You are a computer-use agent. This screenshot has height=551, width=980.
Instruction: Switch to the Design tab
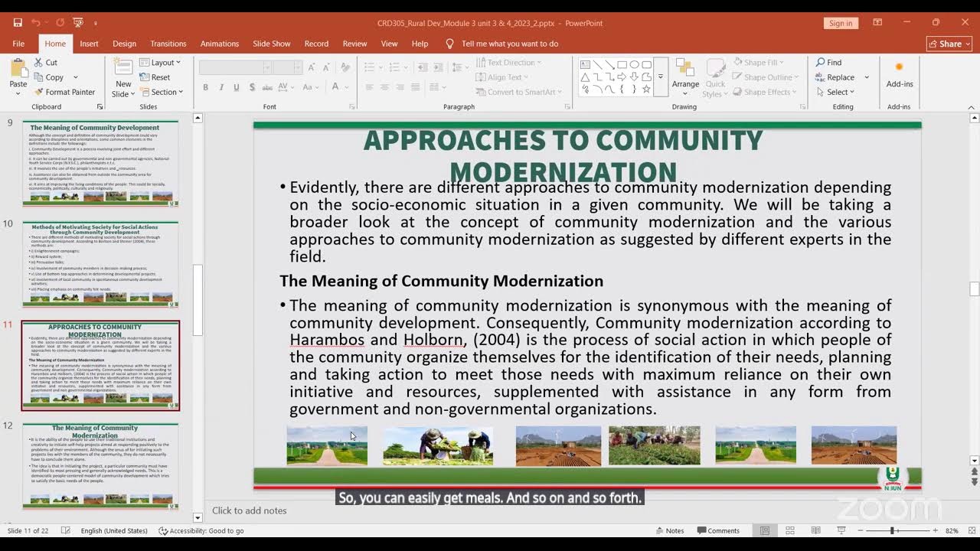(124, 44)
